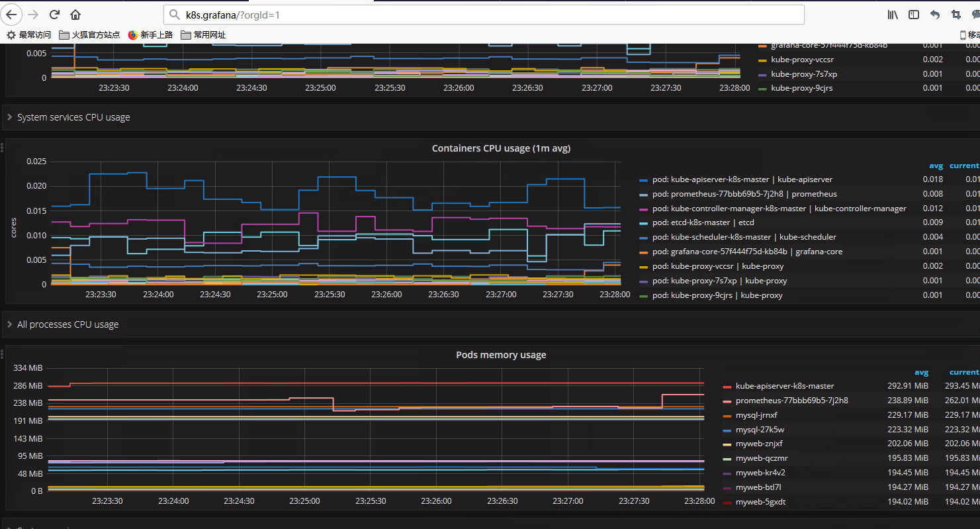Image resolution: width=980 pixels, height=529 pixels.
Task: Open color picker for kube-controller-manager swatch
Action: (643, 209)
